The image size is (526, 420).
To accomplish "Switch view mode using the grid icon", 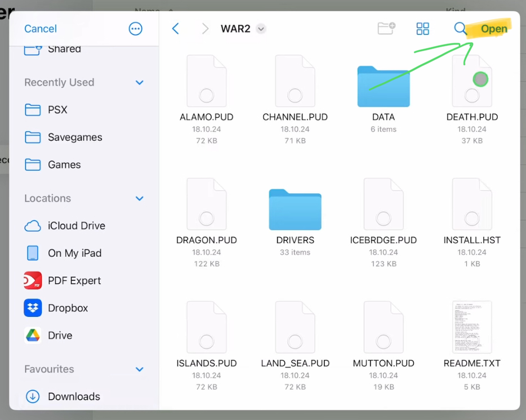I will [x=423, y=29].
